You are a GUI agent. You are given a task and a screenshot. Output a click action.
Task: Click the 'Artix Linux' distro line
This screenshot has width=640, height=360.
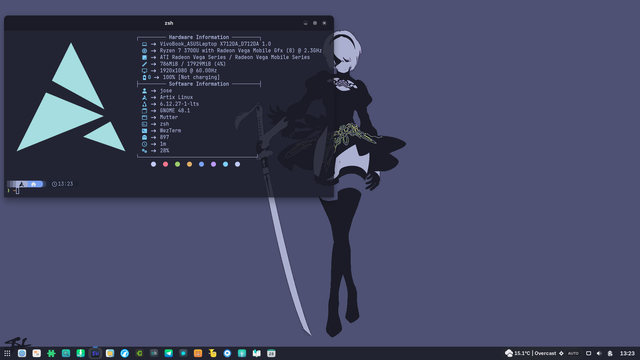tap(176, 97)
